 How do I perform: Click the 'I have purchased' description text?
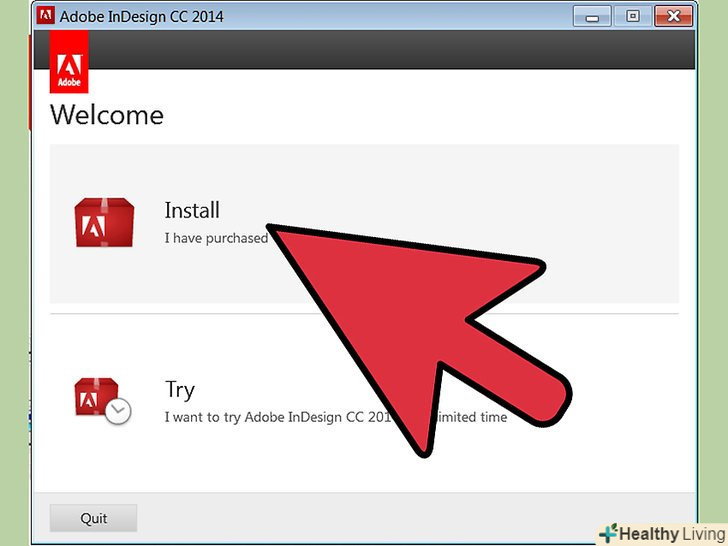point(216,238)
